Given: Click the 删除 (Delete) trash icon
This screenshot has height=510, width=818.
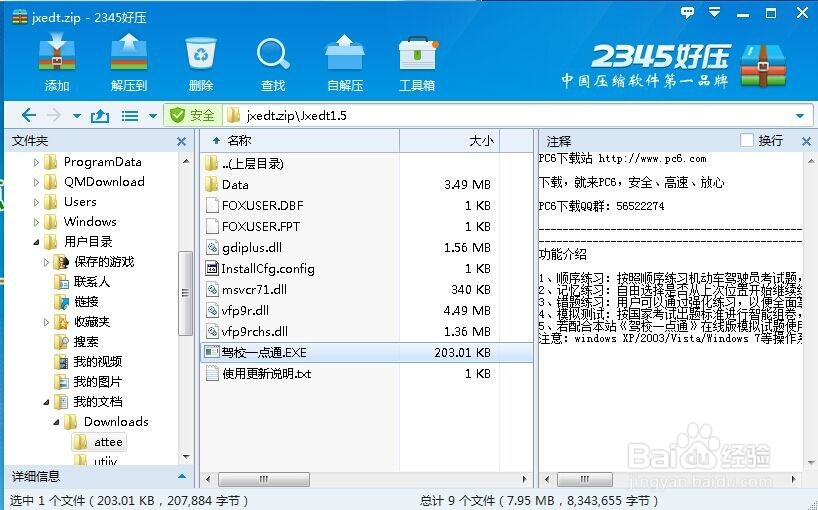Looking at the screenshot, I should pyautogui.click(x=201, y=62).
